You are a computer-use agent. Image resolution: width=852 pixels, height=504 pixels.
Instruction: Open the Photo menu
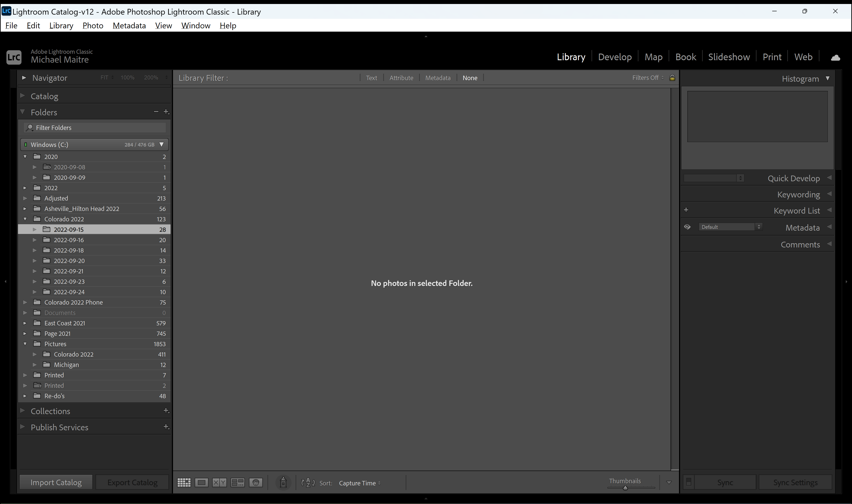coord(92,25)
